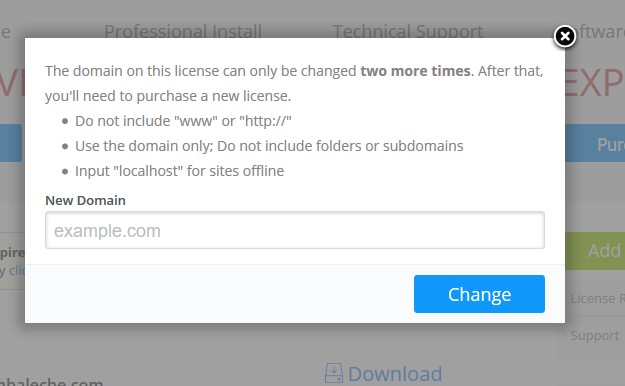Click the New Domain input field
Viewport: 625px width, 386px height.
pyautogui.click(x=295, y=230)
